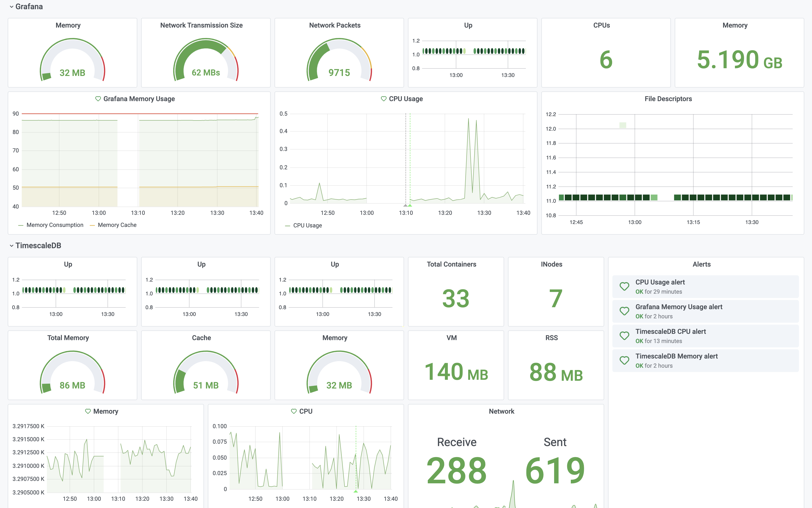Click heart alert icon on Grafana Memory Usage
Viewport: 812px width, 508px height.
(x=98, y=99)
